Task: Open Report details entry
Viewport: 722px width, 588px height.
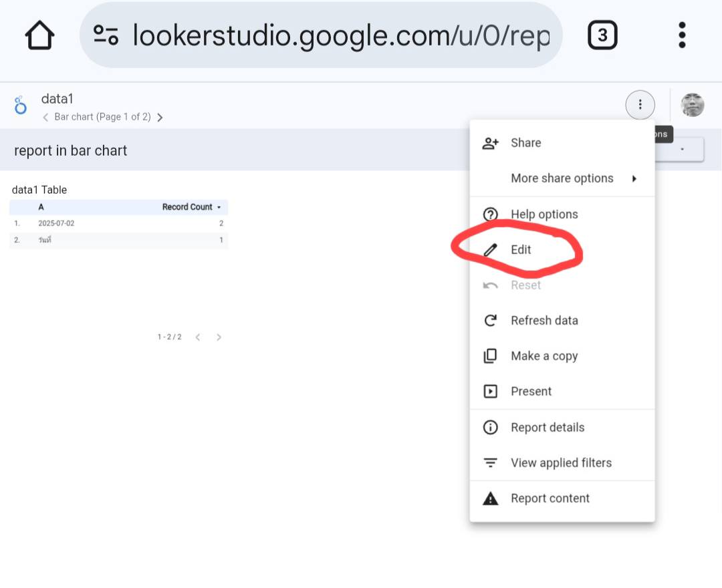Action: tap(547, 428)
